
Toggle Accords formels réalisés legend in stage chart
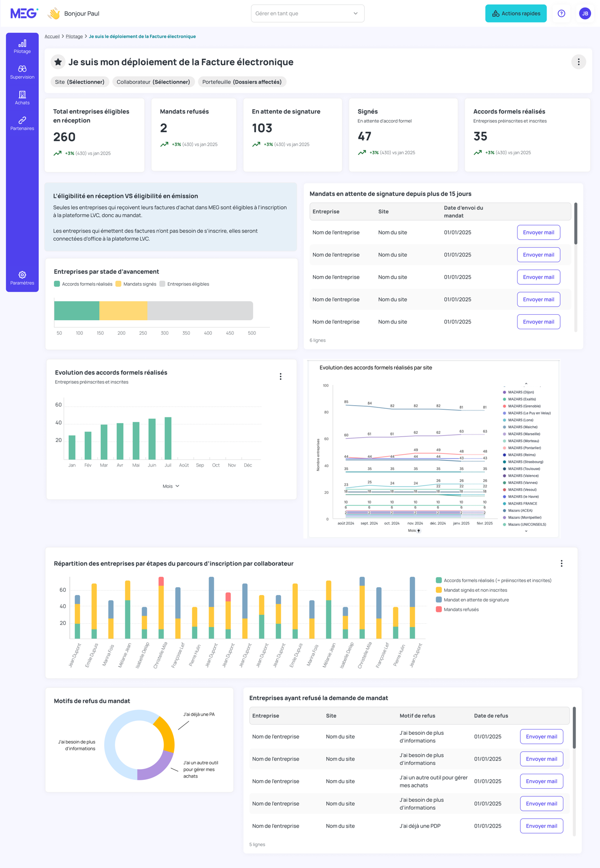click(83, 284)
